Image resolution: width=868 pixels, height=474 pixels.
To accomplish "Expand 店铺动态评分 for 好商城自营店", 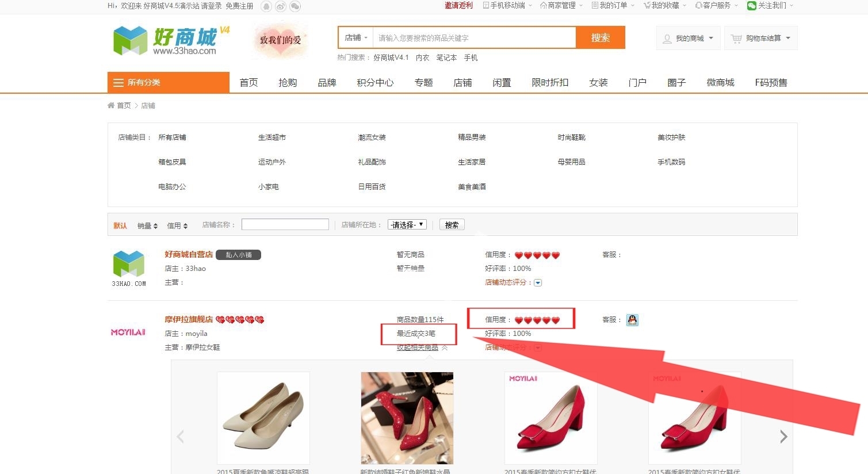I will coord(538,282).
